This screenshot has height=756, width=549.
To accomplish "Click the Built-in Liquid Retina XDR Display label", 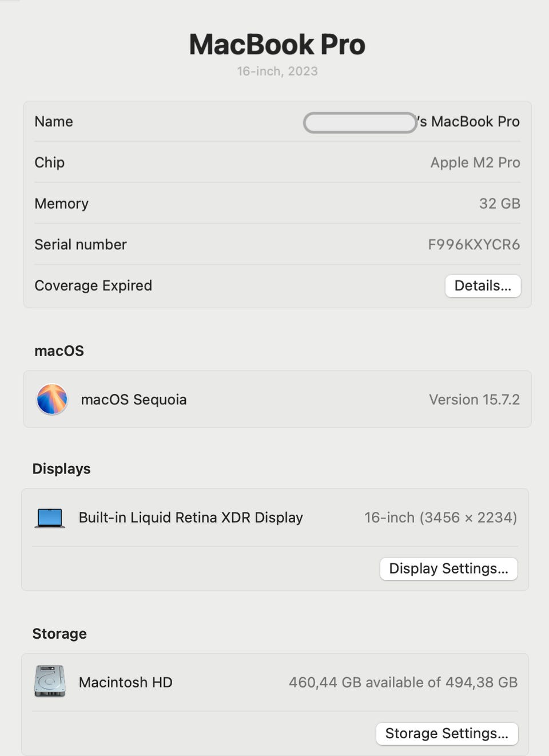I will click(x=190, y=518).
